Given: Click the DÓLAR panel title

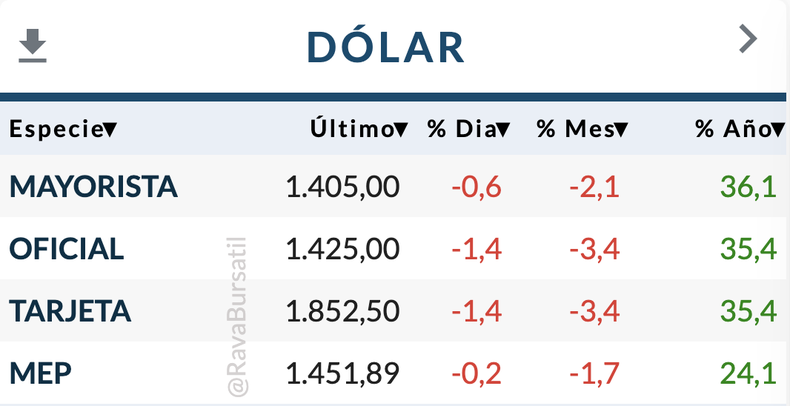Looking at the screenshot, I should 386,47.
